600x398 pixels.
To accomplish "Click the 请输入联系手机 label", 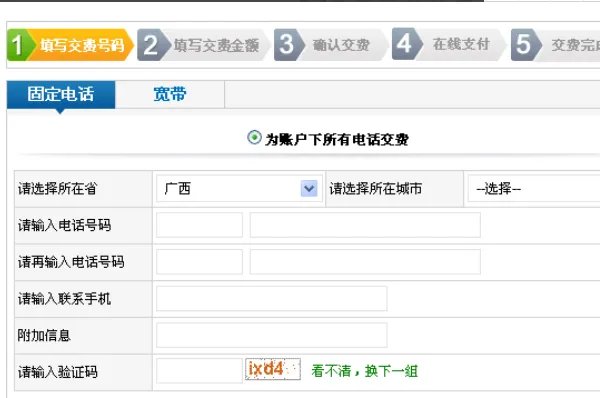I will [64, 298].
